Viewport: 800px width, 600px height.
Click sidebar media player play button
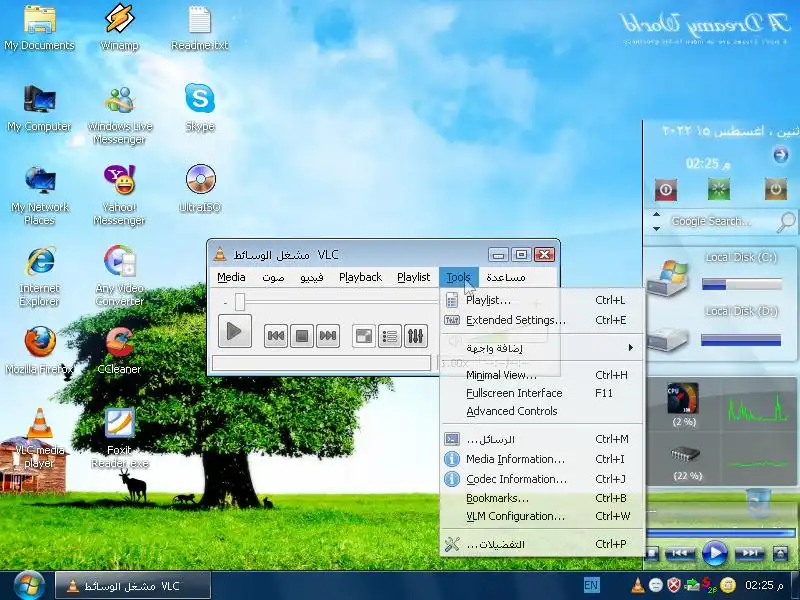[x=714, y=553]
